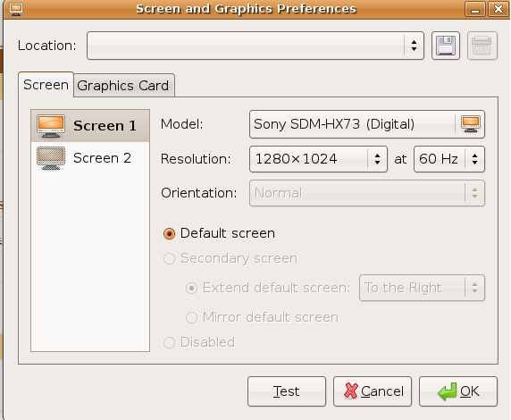Select the Screen 2 monitor icon

[x=51, y=158]
